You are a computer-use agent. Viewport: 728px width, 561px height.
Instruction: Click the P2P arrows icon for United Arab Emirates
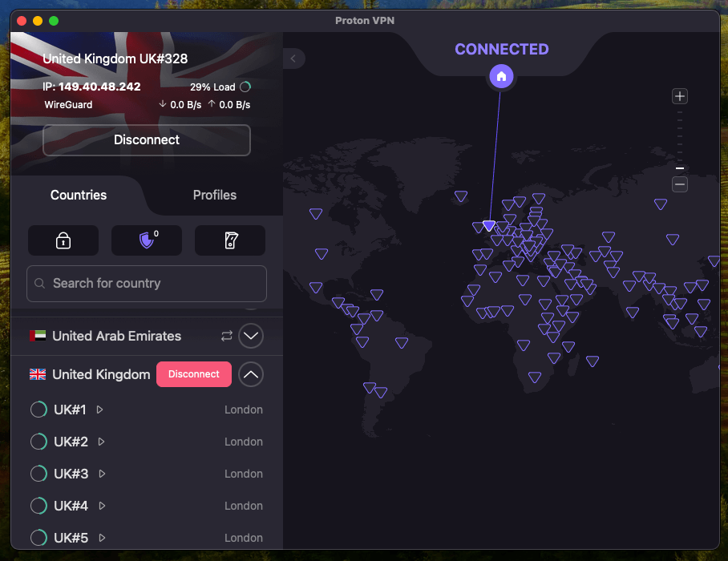(x=227, y=336)
